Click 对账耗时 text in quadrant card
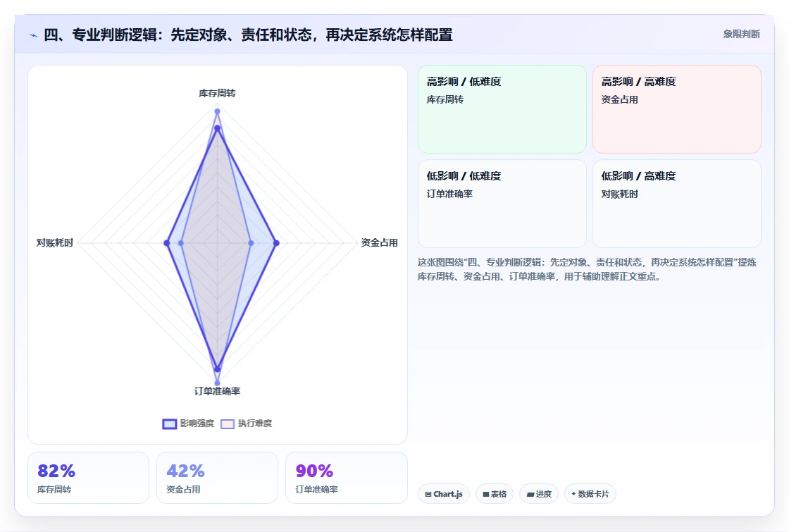This screenshot has height=532, width=789. (619, 194)
